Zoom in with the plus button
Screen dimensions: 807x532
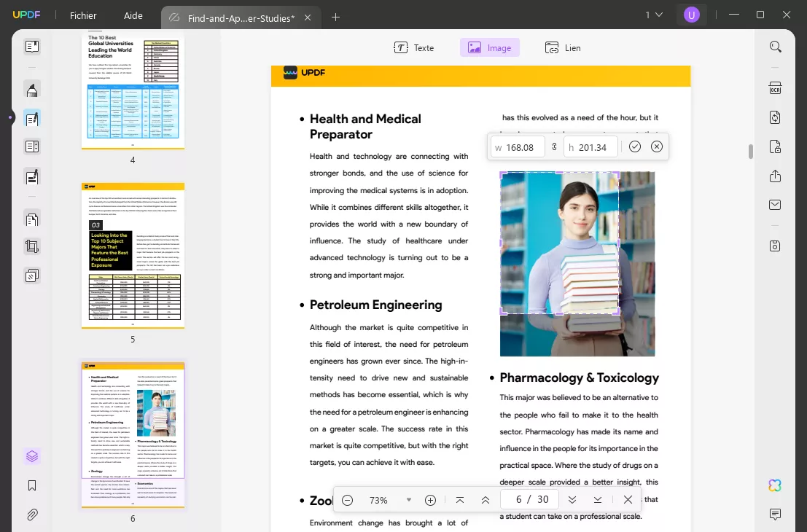430,500
